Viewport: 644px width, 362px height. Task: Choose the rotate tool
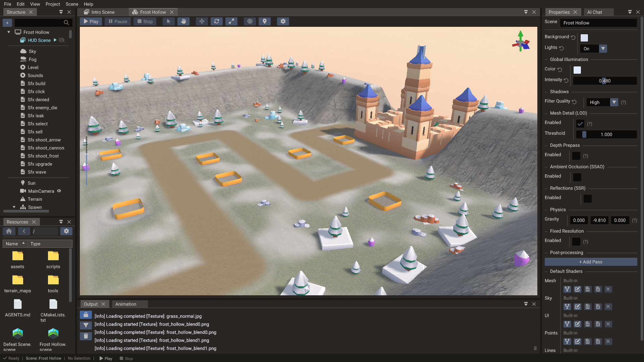click(217, 21)
